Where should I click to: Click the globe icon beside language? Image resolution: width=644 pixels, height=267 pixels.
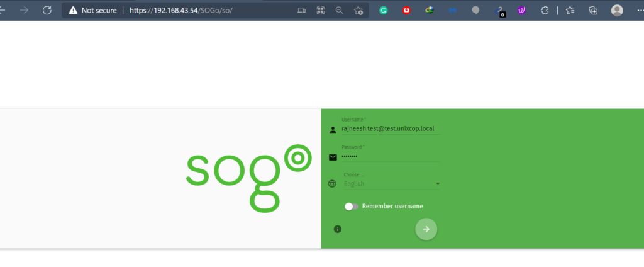(332, 184)
